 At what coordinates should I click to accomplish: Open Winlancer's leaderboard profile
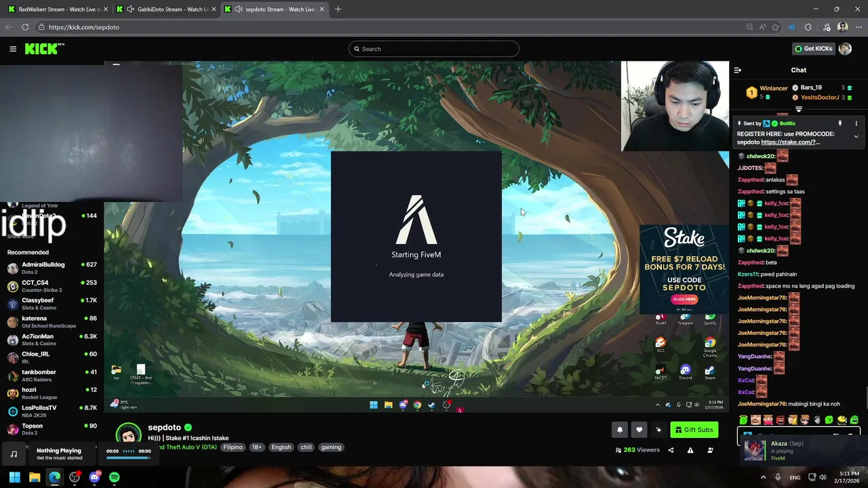pos(773,88)
